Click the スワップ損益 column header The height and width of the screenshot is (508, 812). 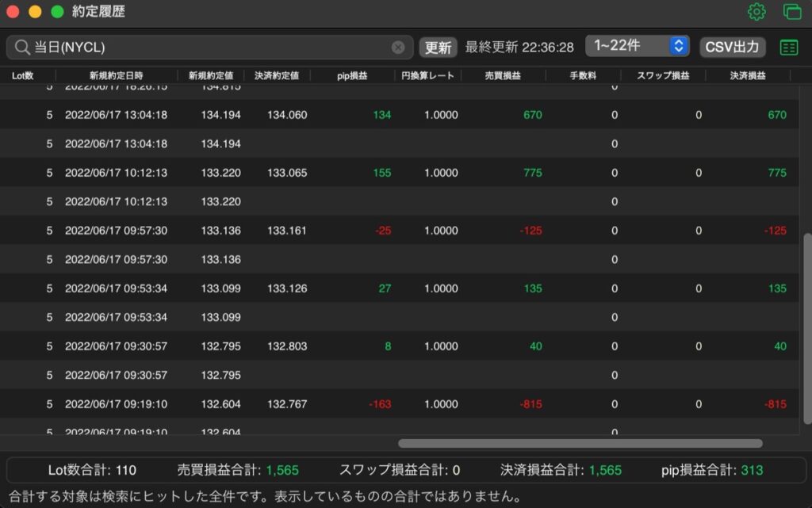coord(664,75)
